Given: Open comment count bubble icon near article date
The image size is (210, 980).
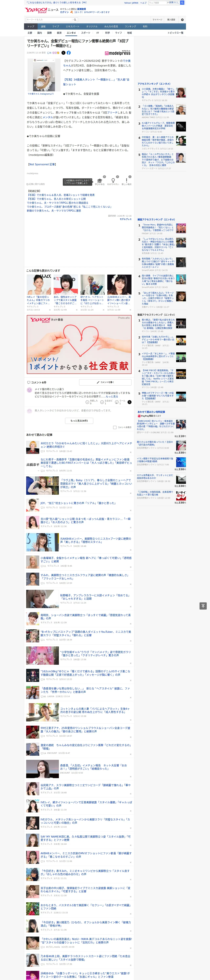Looking at the screenshot, I should [49, 53].
